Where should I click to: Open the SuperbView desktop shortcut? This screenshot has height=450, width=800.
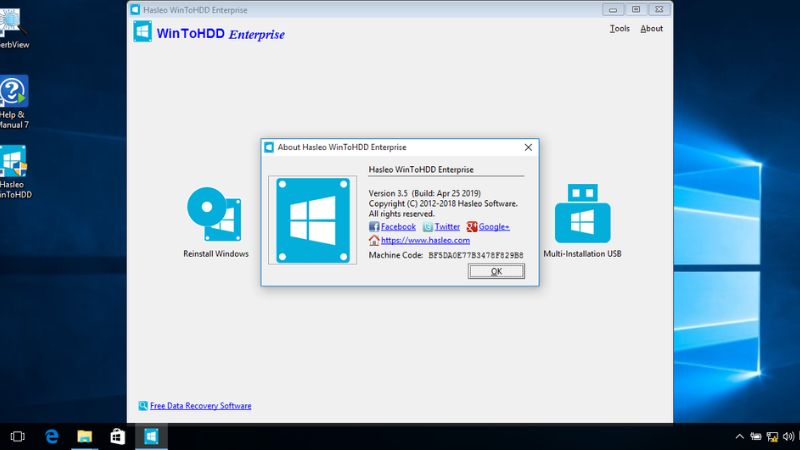[x=13, y=28]
